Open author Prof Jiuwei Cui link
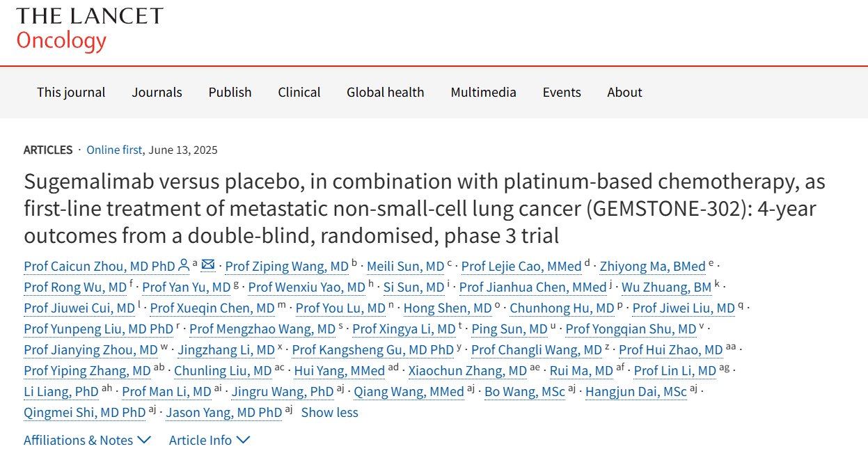The height and width of the screenshot is (458, 868). (79, 308)
